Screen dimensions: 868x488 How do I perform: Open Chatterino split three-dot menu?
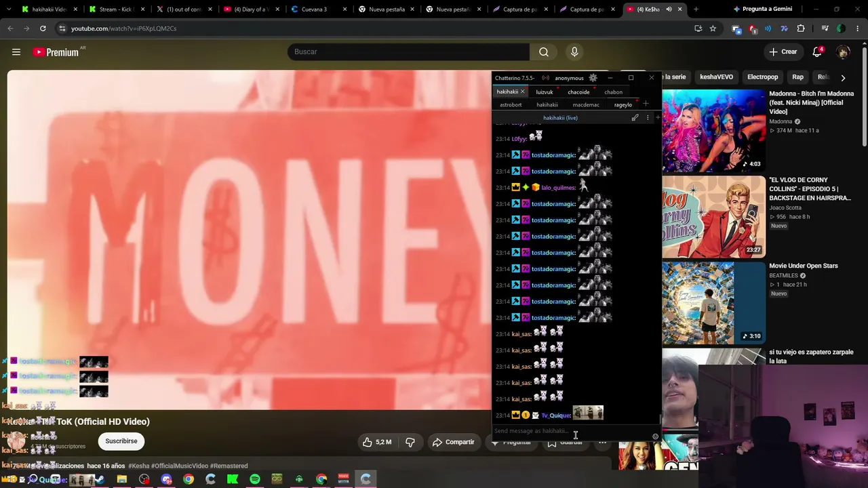click(648, 118)
